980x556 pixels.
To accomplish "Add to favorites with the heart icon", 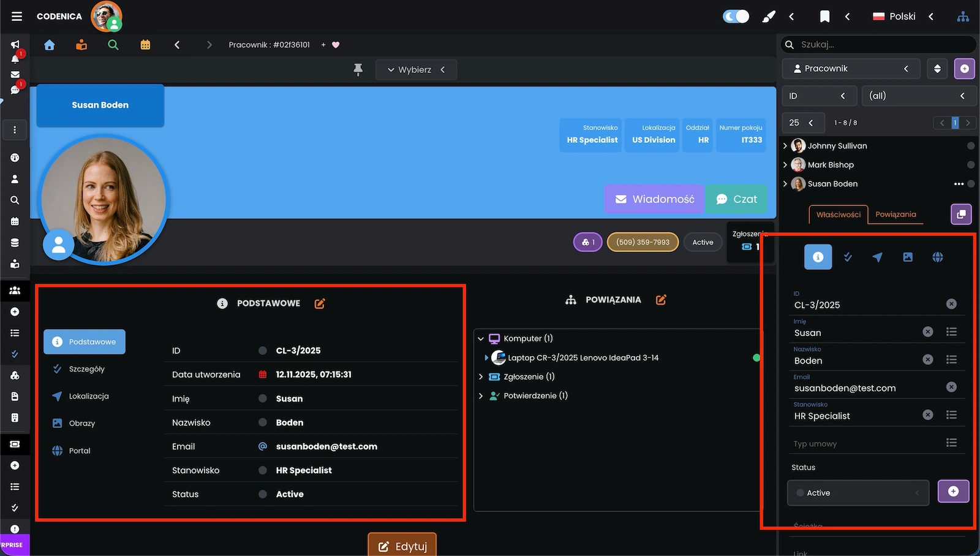I will 336,45.
